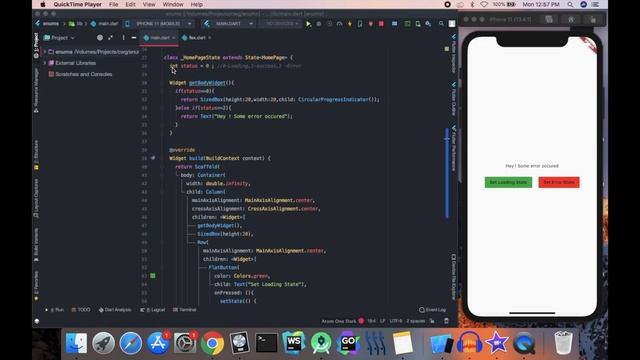The height and width of the screenshot is (360, 640).
Task: Open the Edit menu
Action: pyautogui.click(x=130, y=4)
